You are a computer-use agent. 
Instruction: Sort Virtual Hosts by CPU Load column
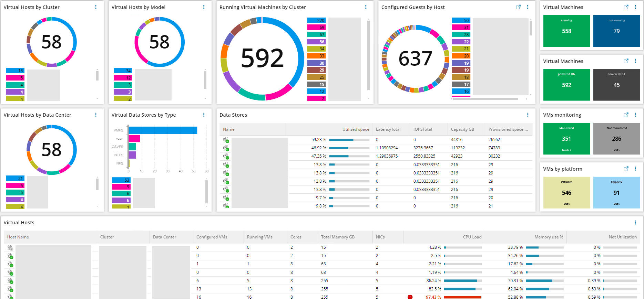pyautogui.click(x=472, y=237)
